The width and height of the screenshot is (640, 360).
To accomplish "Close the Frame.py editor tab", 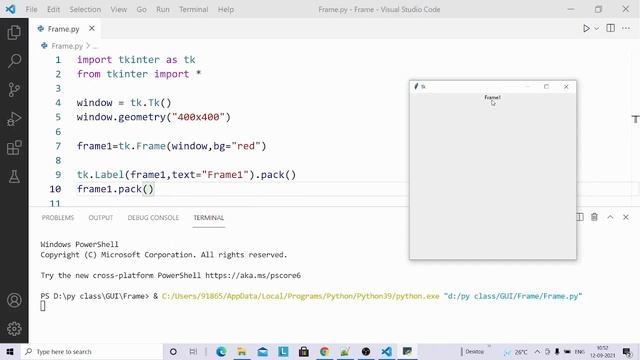I will coord(92,28).
